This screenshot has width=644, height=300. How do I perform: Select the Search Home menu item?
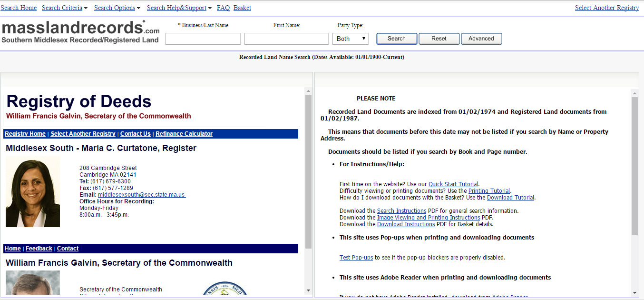coord(18,8)
